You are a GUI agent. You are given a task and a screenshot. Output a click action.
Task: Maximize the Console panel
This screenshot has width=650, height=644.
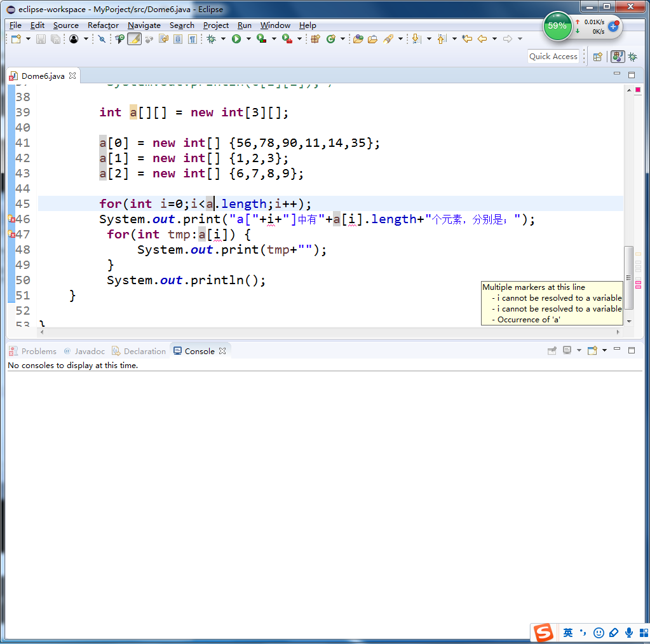point(632,350)
